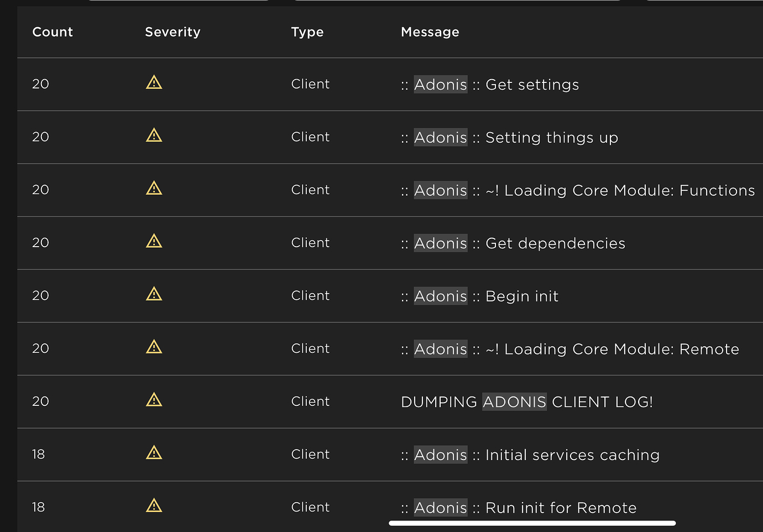Toggle sorting by the Severity column

click(x=173, y=32)
